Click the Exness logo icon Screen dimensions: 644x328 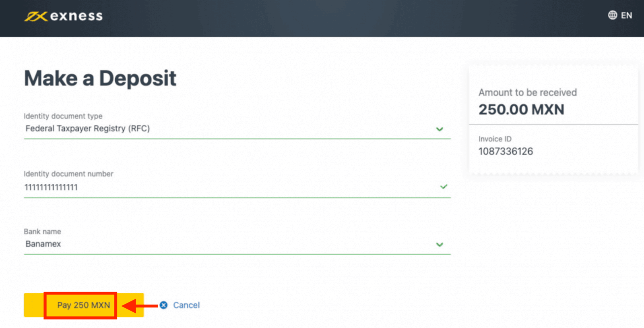tap(36, 17)
